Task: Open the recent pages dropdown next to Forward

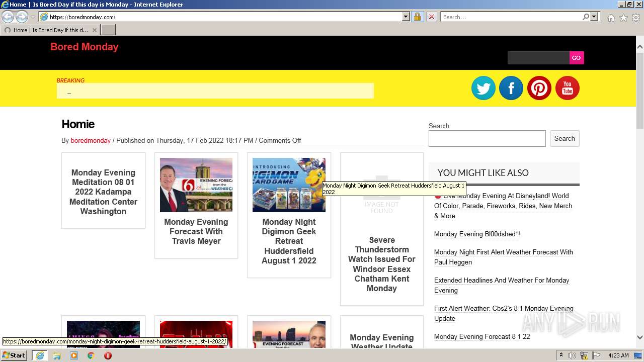Action: [33, 17]
